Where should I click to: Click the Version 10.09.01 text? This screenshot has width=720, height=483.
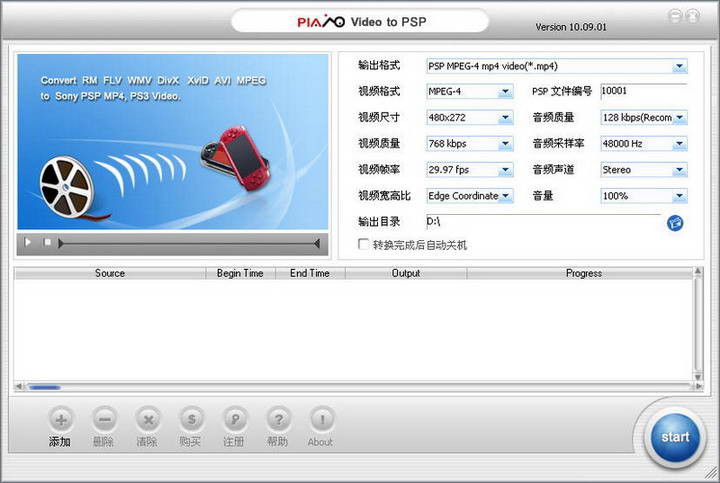tap(571, 27)
